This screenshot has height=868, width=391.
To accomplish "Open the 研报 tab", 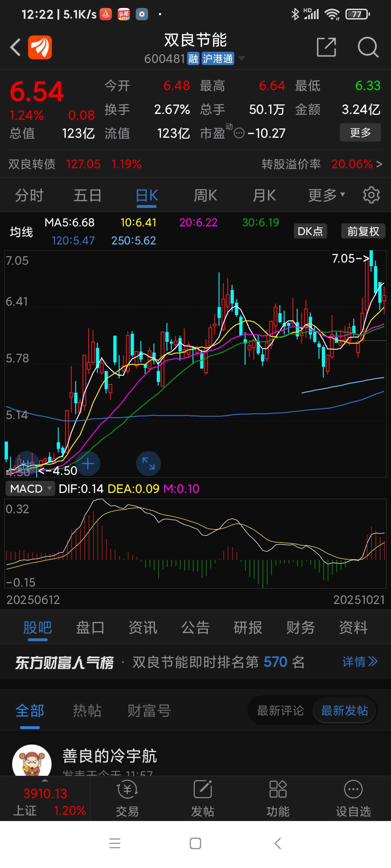I will point(248,627).
